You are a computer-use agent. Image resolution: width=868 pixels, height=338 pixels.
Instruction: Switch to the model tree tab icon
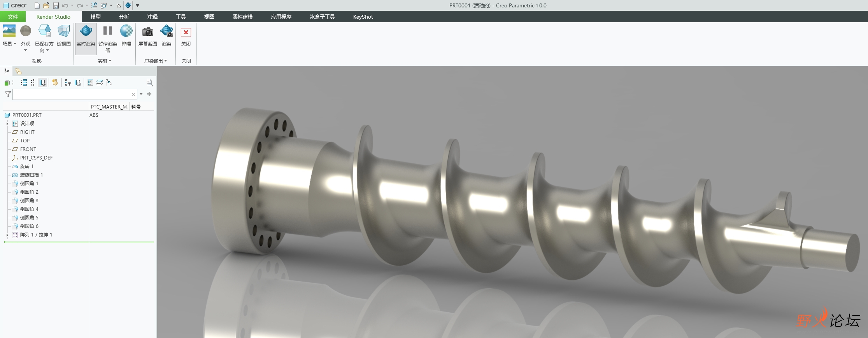(x=7, y=71)
